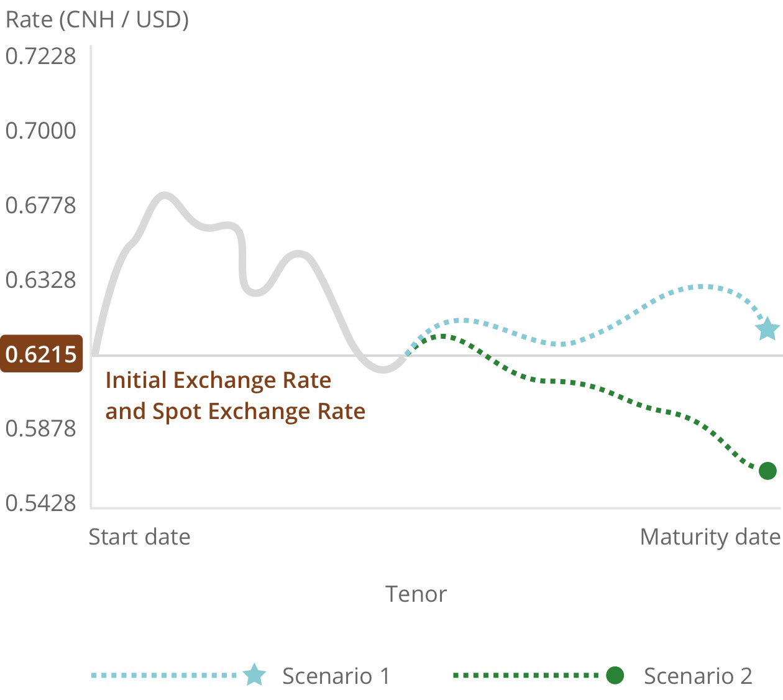This screenshot has height=700, width=783.
Task: Select the 0.7000 y-axis value
Action: click(40, 131)
